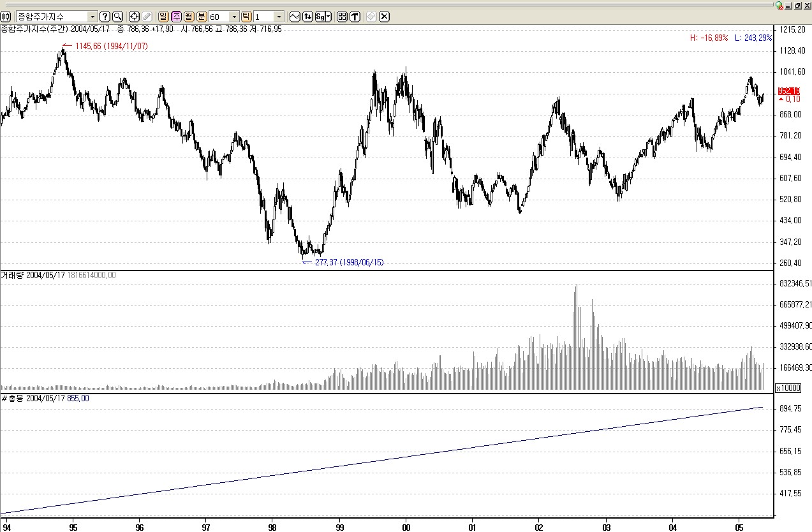Click the line chart type icon

(x=295, y=17)
